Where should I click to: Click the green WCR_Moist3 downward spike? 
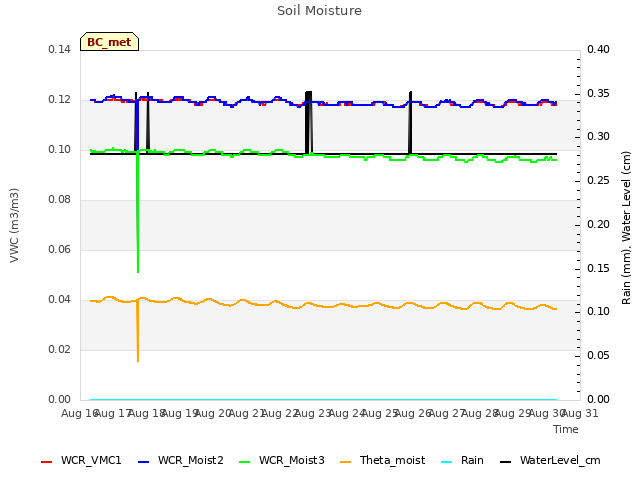pos(138,212)
